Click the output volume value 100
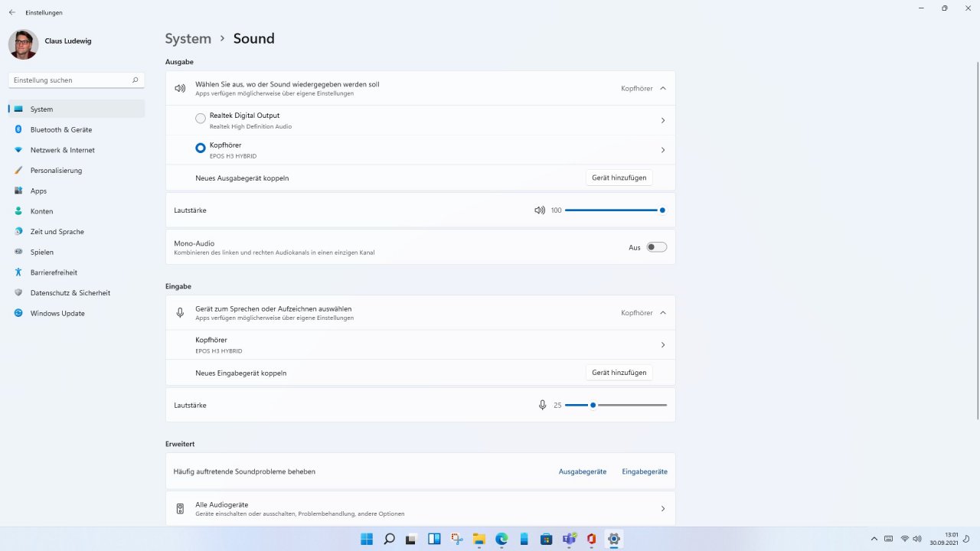 [556, 210]
